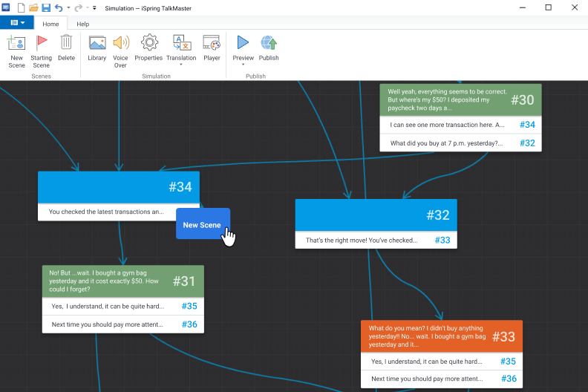Click 'Yes, I understand' reply in scene #33
This screenshot has height=392, width=588.
coord(442,362)
